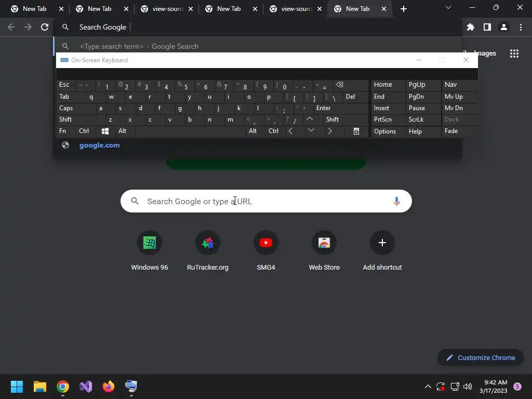Viewport: 532px width, 399px height.
Task: Click the down arrow key on keyboard
Action: 311,131
